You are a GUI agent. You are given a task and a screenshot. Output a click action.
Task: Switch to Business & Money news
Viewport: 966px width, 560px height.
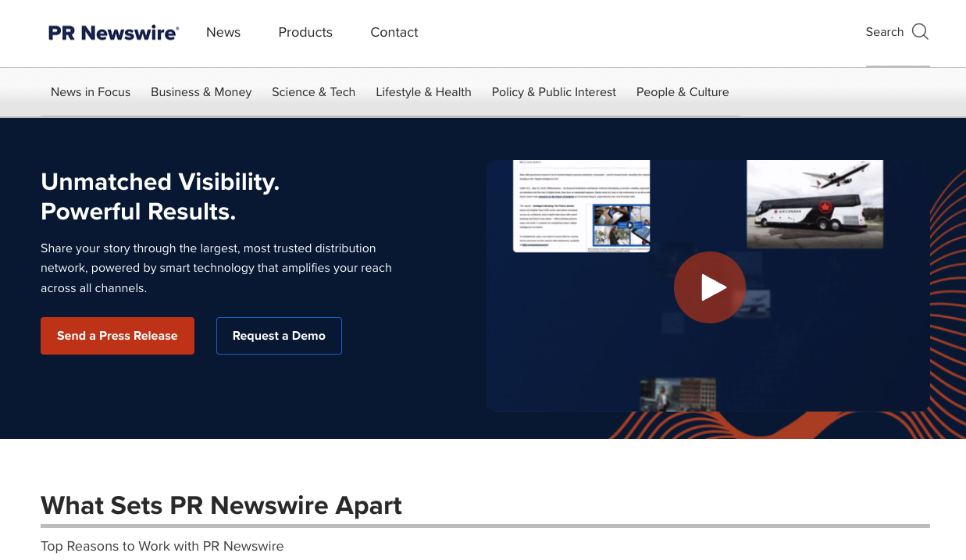point(201,92)
